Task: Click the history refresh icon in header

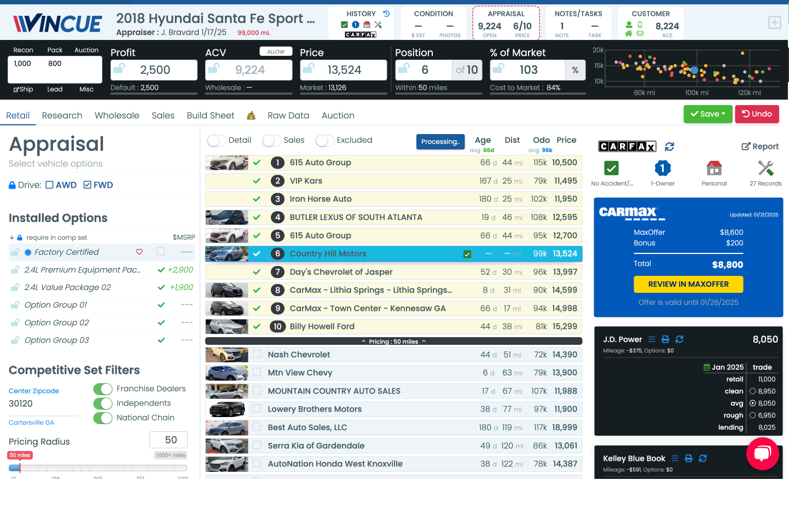Action: [386, 14]
